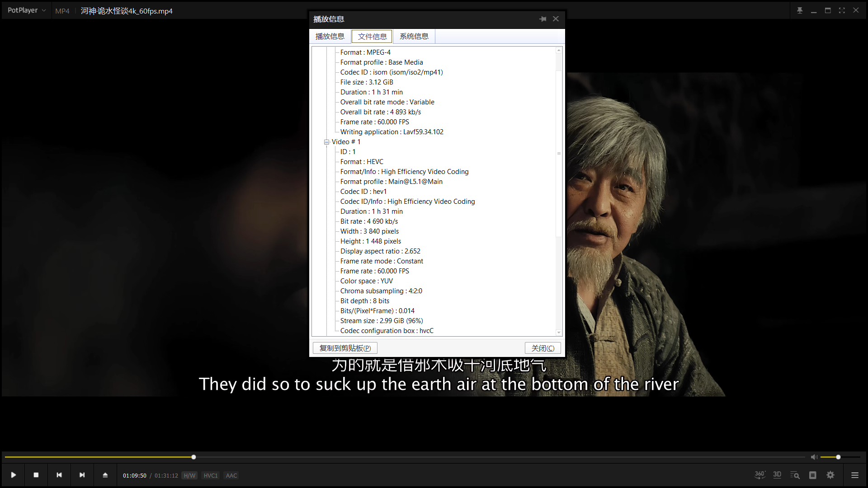Mute the audio via speaker icon

click(814, 457)
